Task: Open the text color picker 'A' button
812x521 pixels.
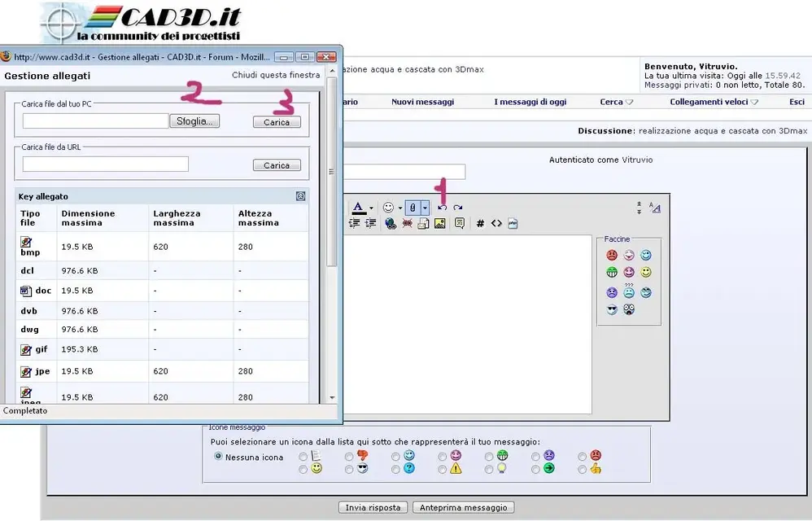Action: [x=358, y=208]
